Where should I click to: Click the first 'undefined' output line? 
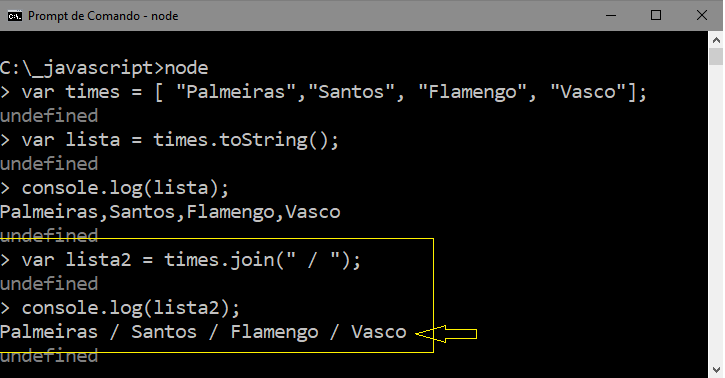point(49,116)
